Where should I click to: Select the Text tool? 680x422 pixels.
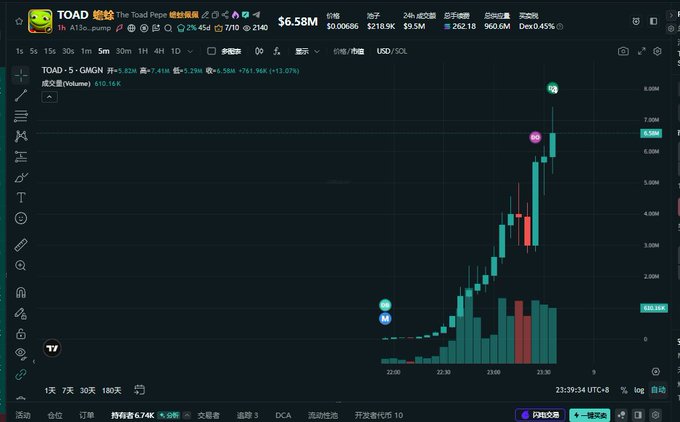click(x=21, y=197)
